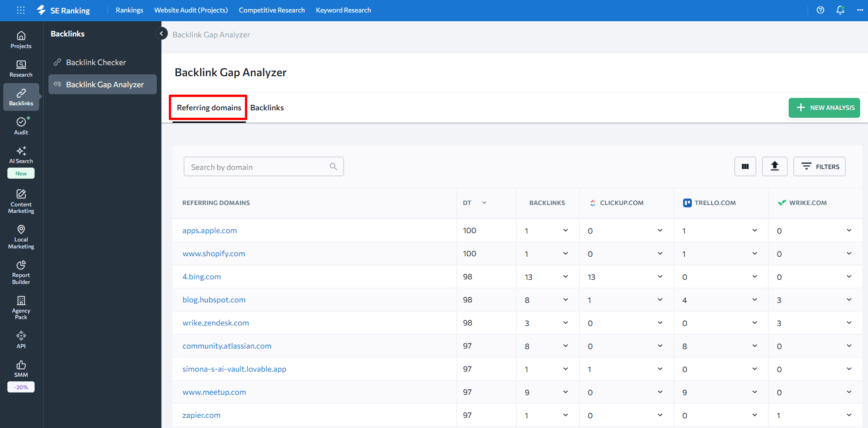Screen dimensions: 868x428
Task: Select Backlinks in the sidebar
Action: click(21, 97)
